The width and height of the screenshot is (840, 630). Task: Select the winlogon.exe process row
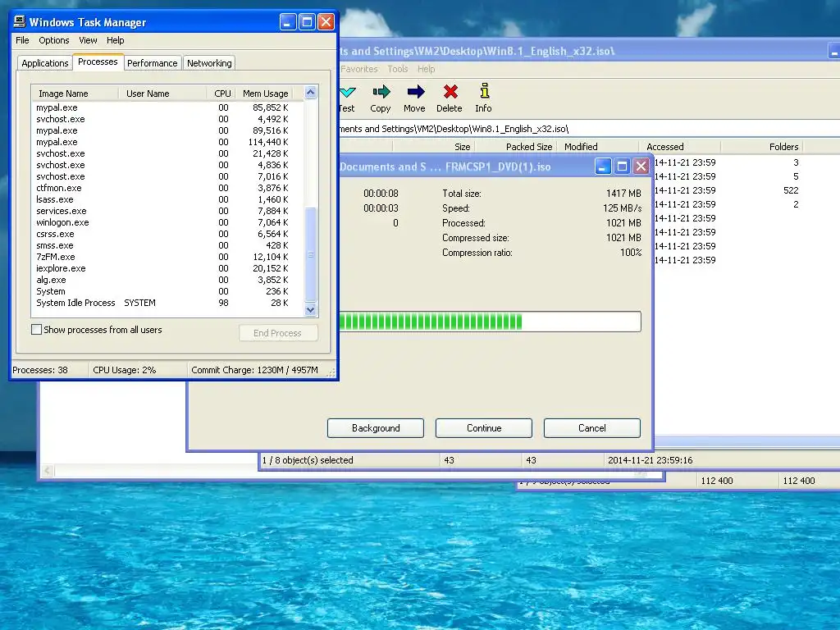[167, 222]
